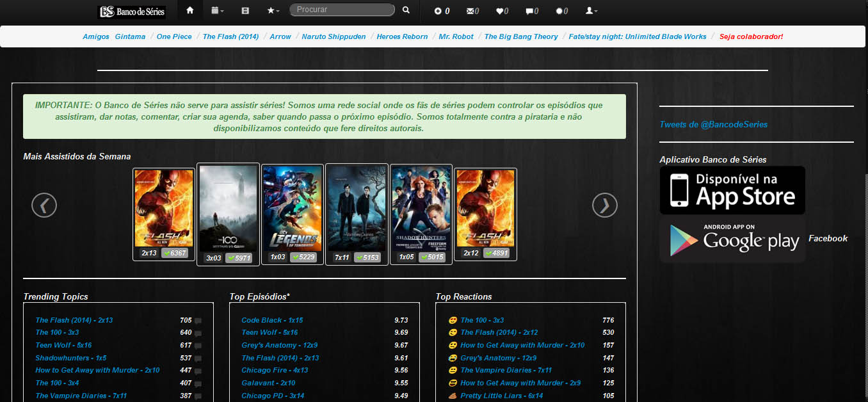The image size is (868, 402).
Task: Open the envelope messages icon
Action: [473, 11]
